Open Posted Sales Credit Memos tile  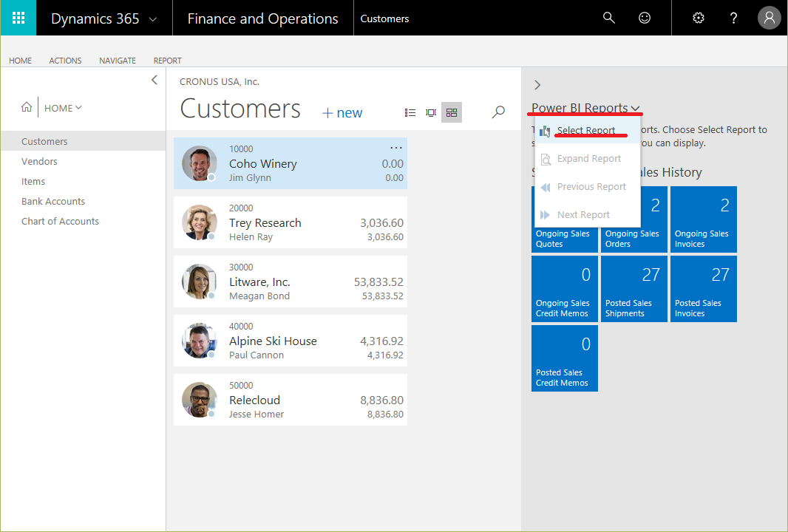click(565, 358)
